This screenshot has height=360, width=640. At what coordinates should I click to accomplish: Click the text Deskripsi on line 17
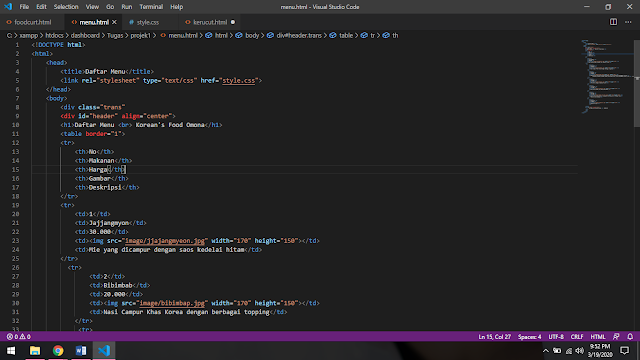point(105,187)
